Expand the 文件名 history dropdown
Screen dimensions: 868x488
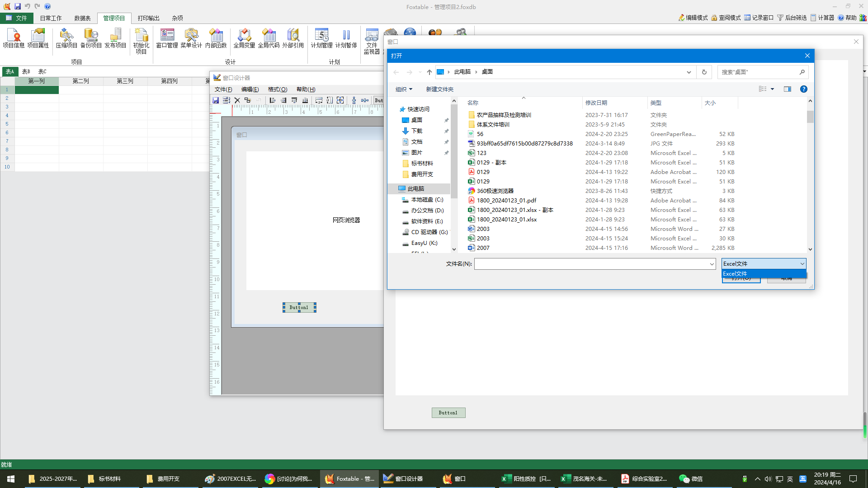tap(712, 264)
